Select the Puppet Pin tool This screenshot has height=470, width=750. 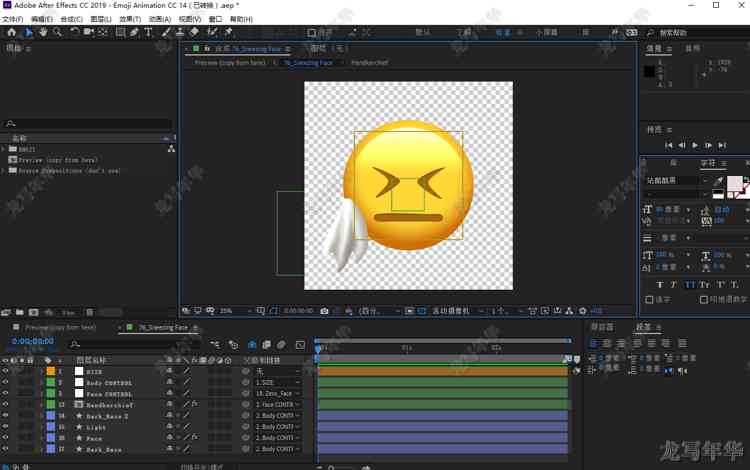point(228,32)
